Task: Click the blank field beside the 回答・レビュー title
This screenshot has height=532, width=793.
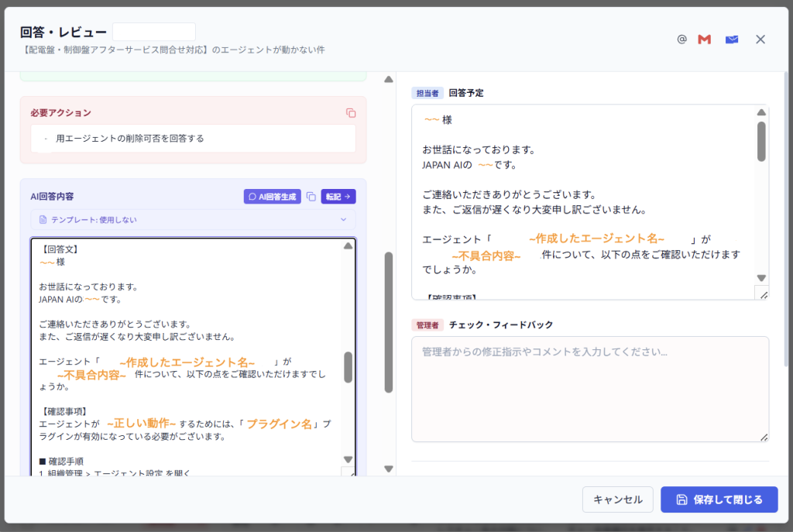Action: coord(154,32)
